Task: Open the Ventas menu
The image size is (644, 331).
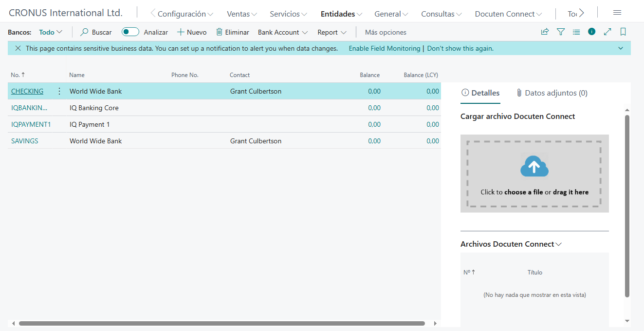Action: coord(242,14)
